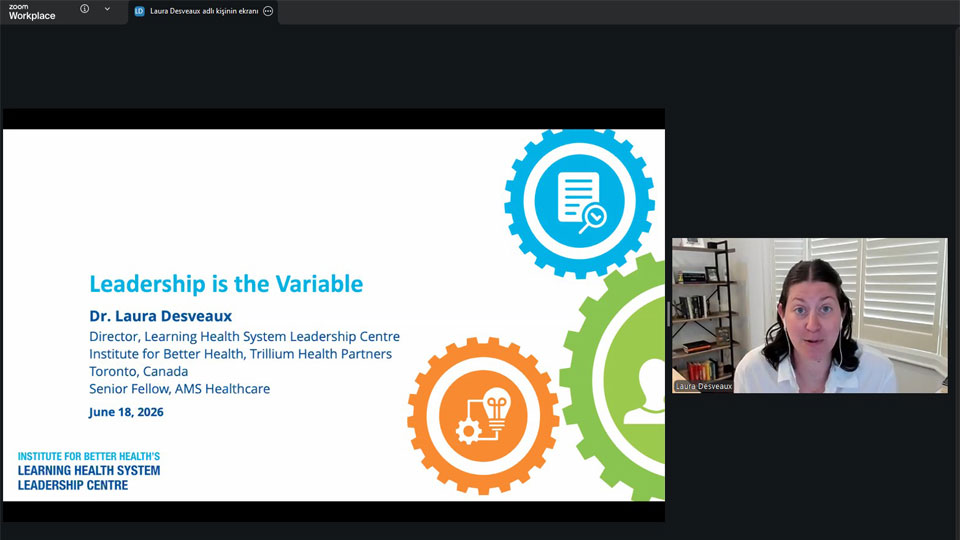Screen dimensions: 960x540
Task: Select the Laura Desveaux shared screen tab
Action: point(203,12)
